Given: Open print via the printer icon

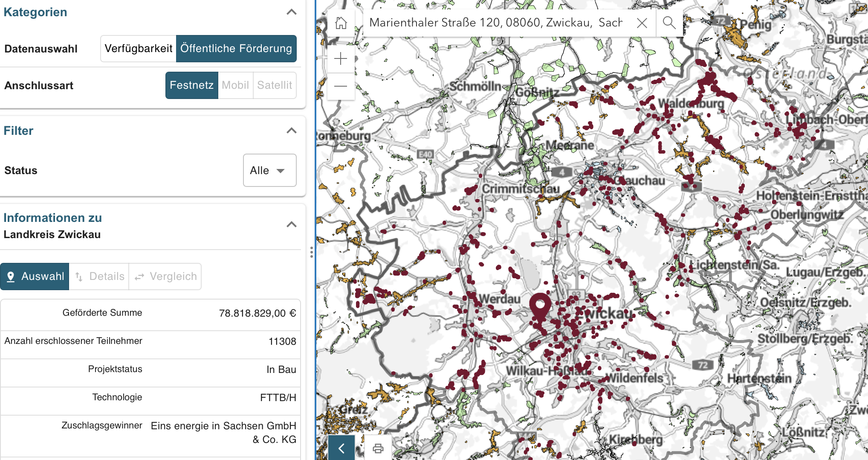Looking at the screenshot, I should [x=378, y=448].
